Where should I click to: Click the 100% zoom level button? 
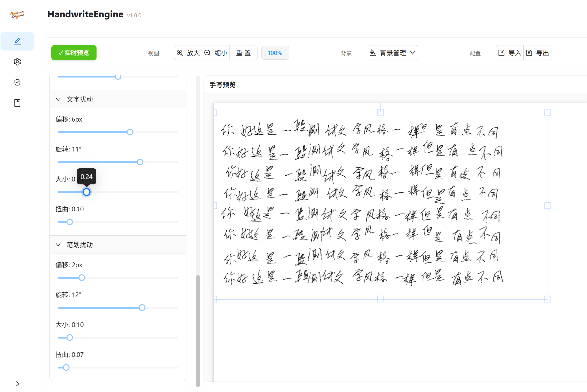click(x=275, y=53)
